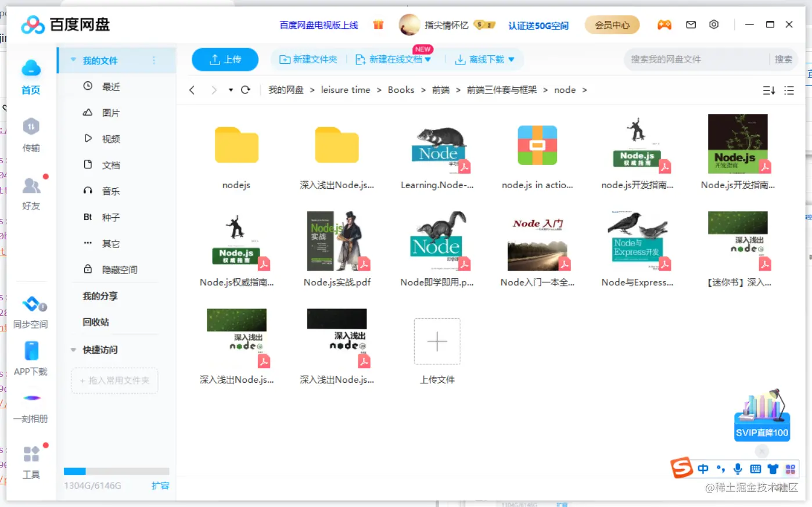Go back with the left arrow
This screenshot has width=812, height=507.
click(x=192, y=90)
